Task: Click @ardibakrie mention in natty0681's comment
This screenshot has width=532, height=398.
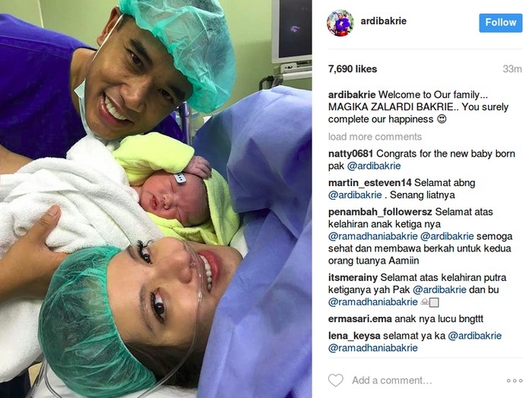Action: click(x=374, y=166)
